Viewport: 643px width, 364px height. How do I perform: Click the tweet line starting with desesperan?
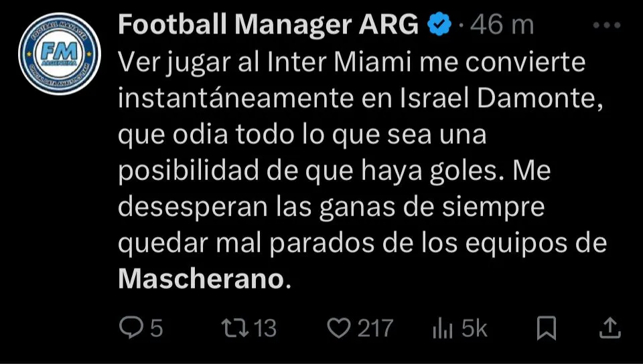click(331, 207)
